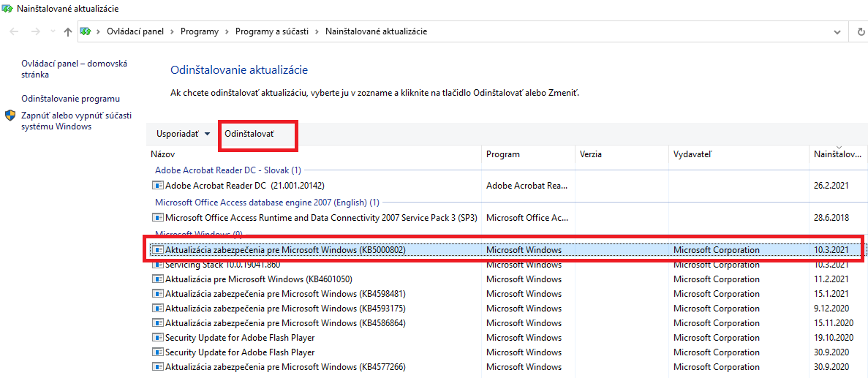Select update KB4601050 row

point(507,279)
